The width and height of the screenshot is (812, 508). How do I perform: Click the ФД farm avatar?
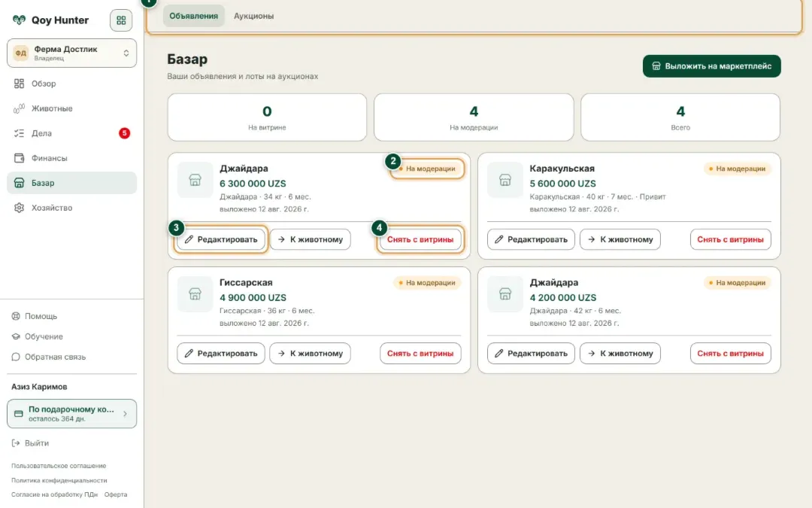point(21,53)
